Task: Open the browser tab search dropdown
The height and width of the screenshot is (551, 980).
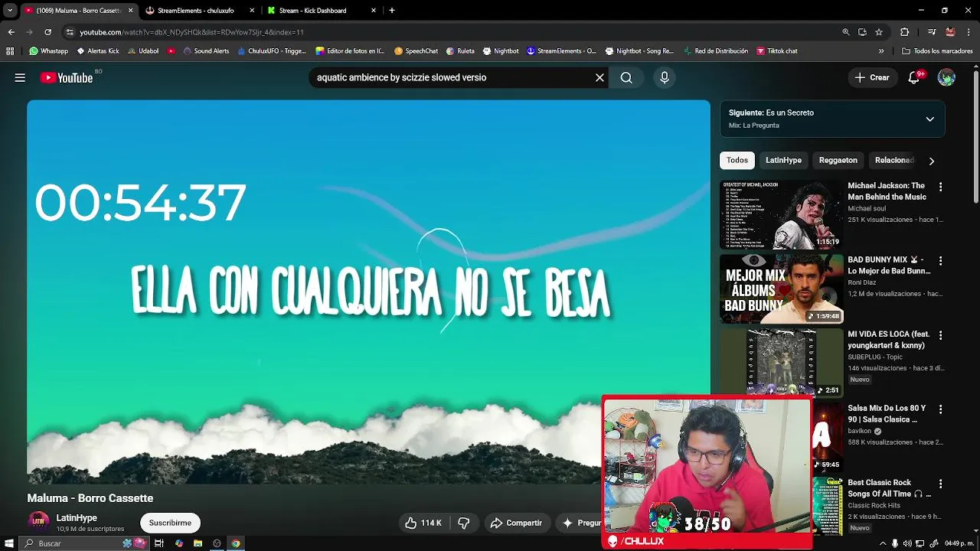Action: tap(10, 10)
